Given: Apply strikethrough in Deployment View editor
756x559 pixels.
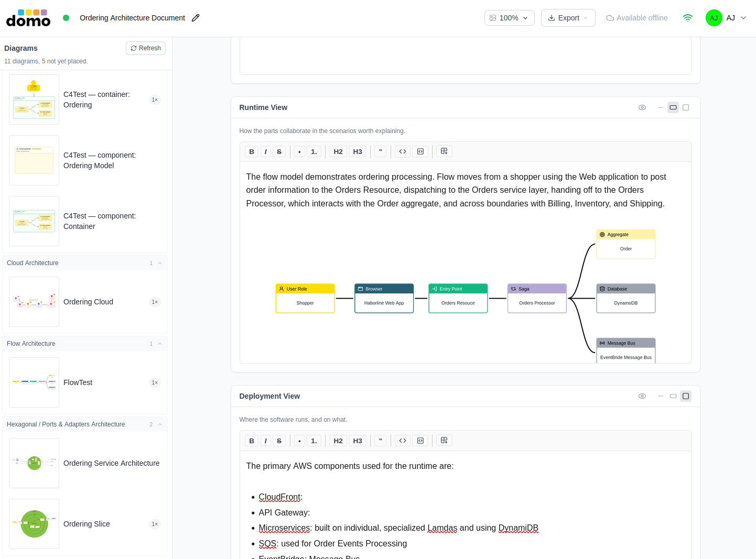Looking at the screenshot, I should tap(279, 441).
